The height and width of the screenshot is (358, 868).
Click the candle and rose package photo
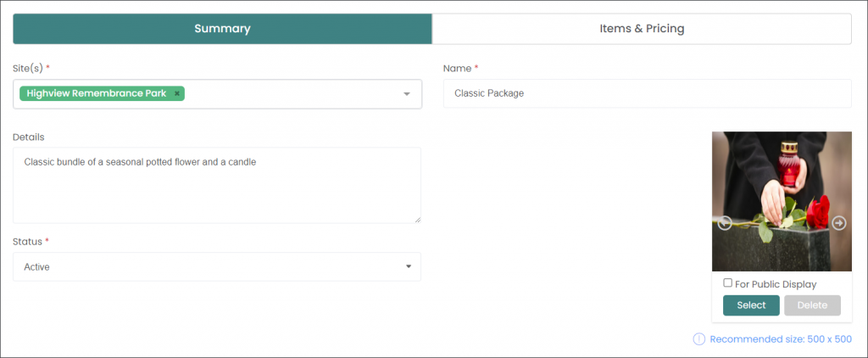click(782, 201)
